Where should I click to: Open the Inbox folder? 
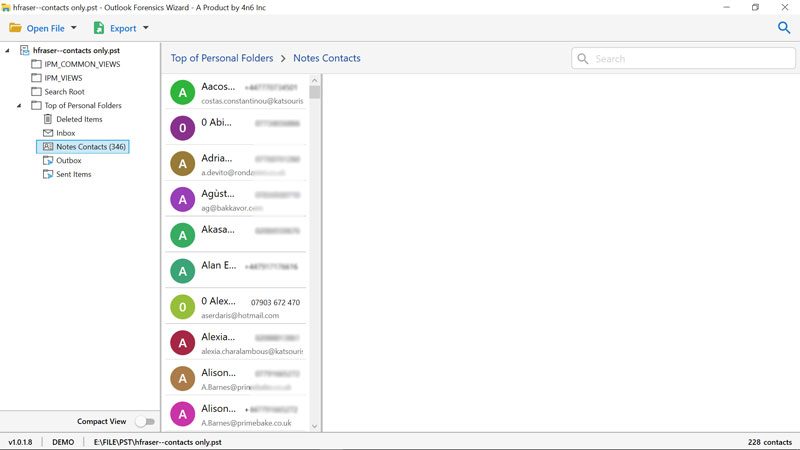pos(66,133)
